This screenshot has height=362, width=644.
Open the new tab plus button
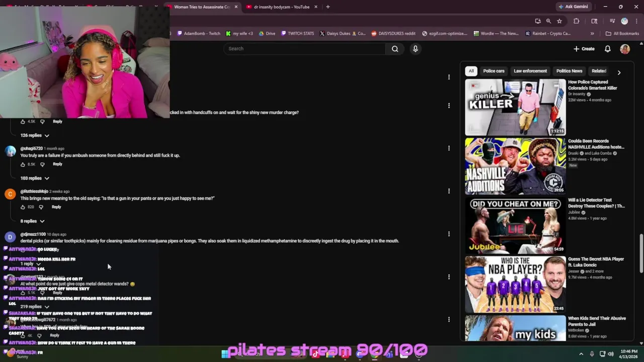[328, 7]
